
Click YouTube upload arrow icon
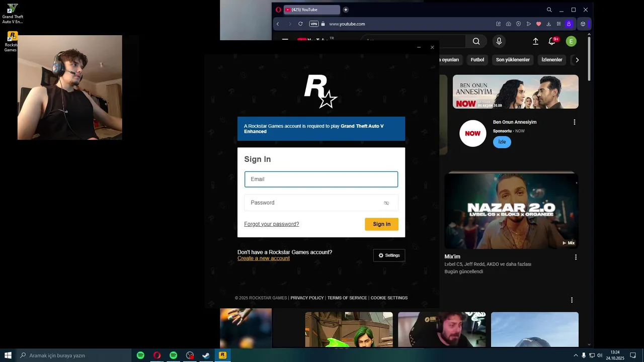[x=535, y=41]
